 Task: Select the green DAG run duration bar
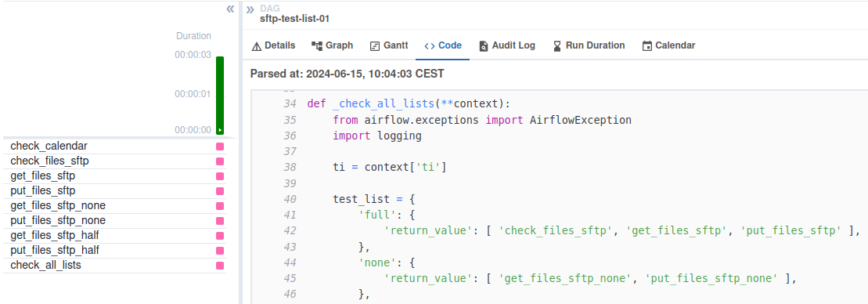[x=220, y=96]
